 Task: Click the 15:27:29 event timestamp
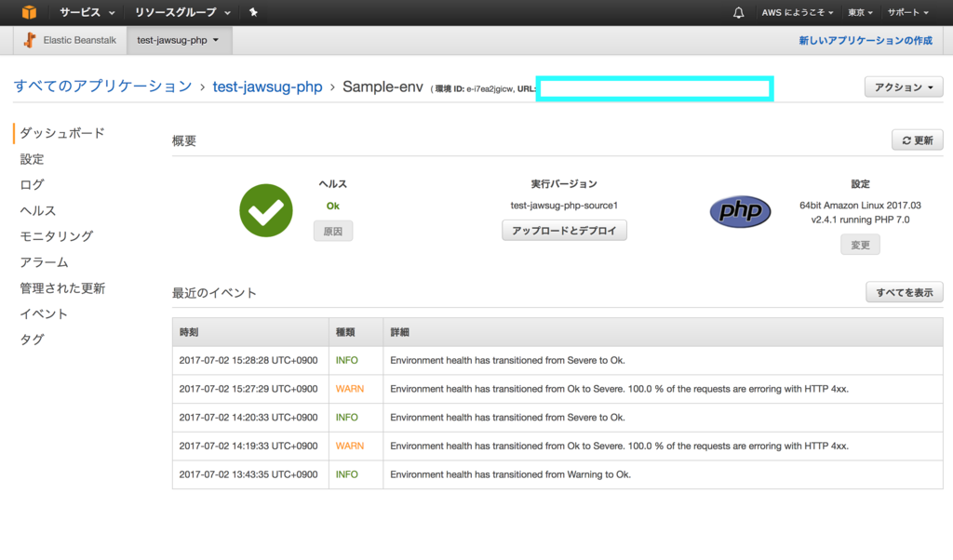coord(248,389)
